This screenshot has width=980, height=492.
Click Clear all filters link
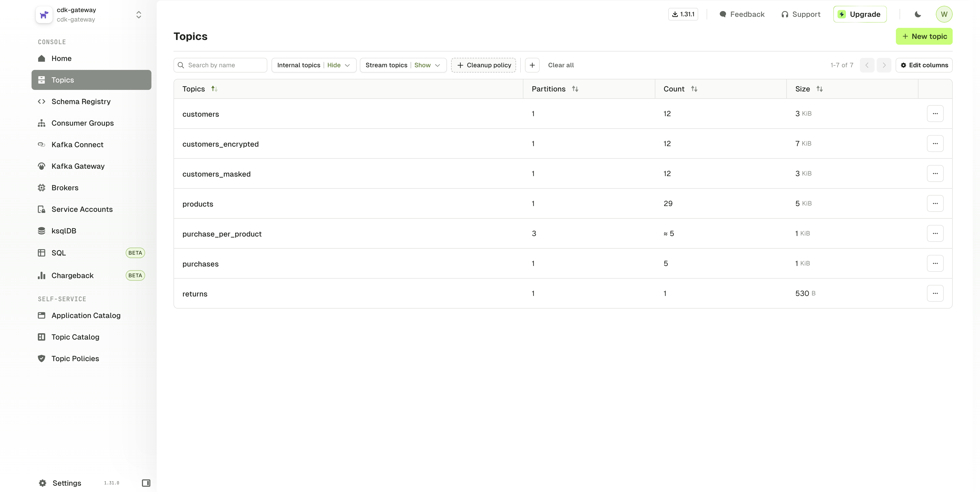point(560,65)
